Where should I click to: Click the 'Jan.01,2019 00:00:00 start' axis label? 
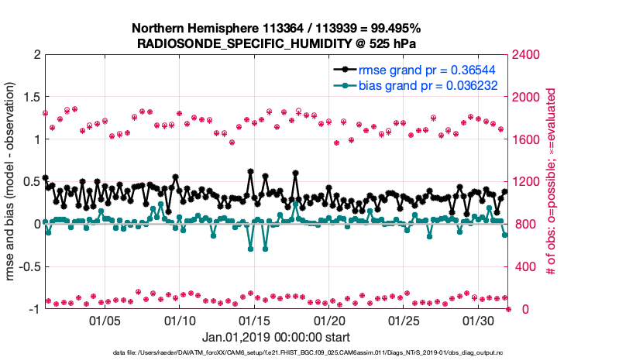[276, 338]
